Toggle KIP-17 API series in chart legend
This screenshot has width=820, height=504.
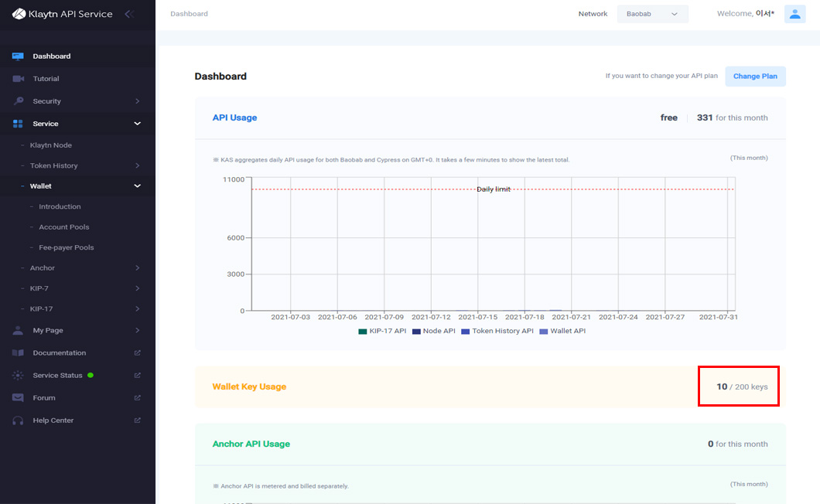(382, 331)
